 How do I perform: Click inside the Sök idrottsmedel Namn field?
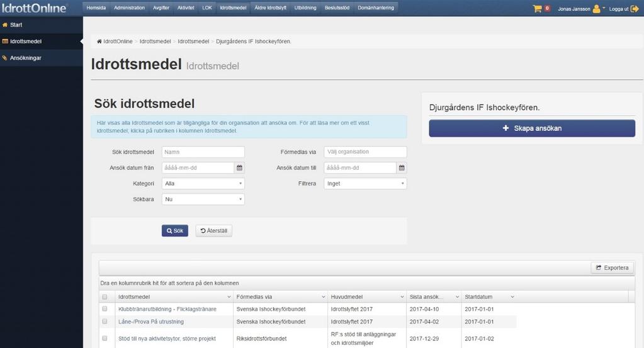(203, 152)
